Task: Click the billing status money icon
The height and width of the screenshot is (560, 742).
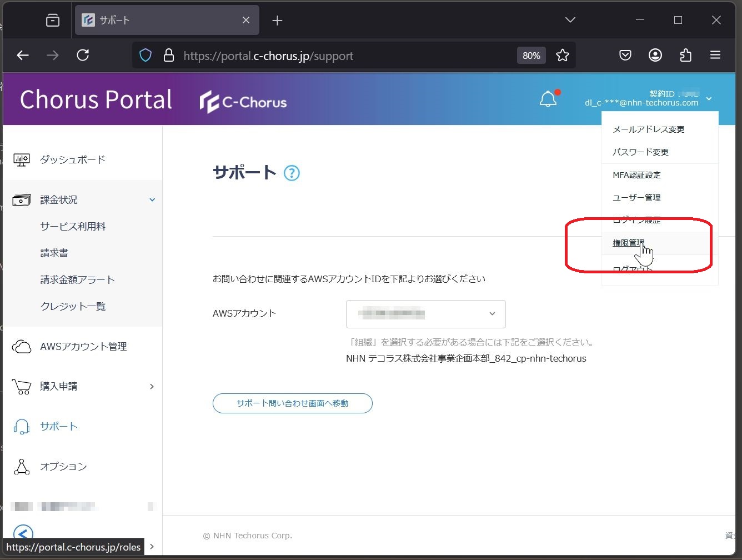Action: tap(22, 200)
